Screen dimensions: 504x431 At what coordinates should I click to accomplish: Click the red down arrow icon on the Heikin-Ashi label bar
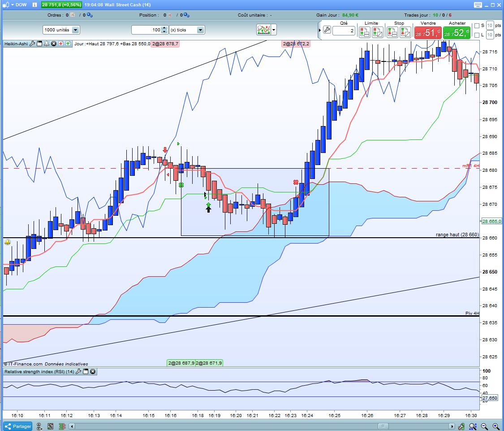[x=61, y=44]
